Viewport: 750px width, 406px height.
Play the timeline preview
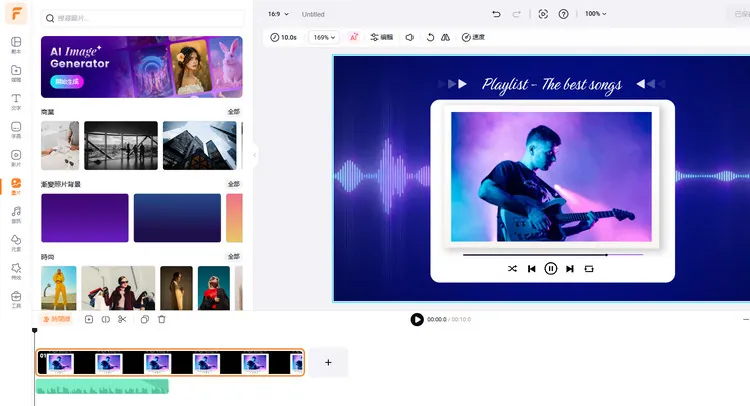(x=417, y=319)
